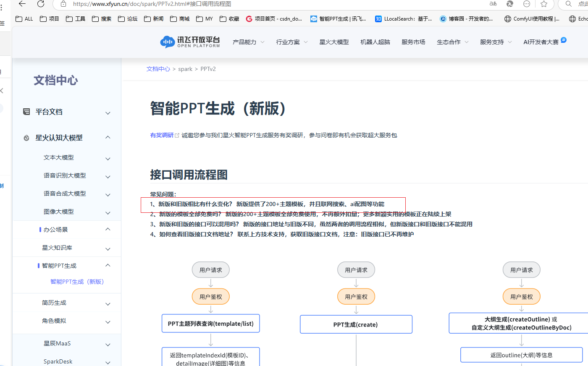
Task: Click the spark breadcrumb item
Action: coord(185,69)
